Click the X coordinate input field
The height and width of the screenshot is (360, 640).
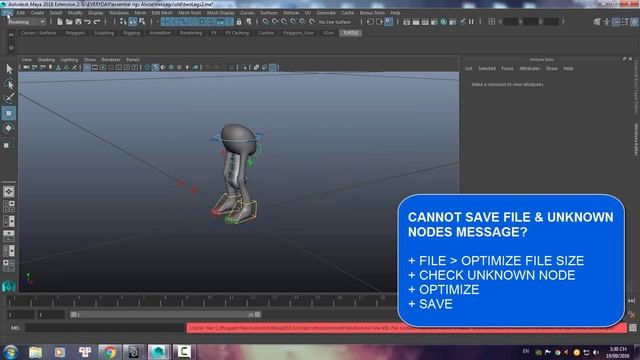click(x=510, y=22)
